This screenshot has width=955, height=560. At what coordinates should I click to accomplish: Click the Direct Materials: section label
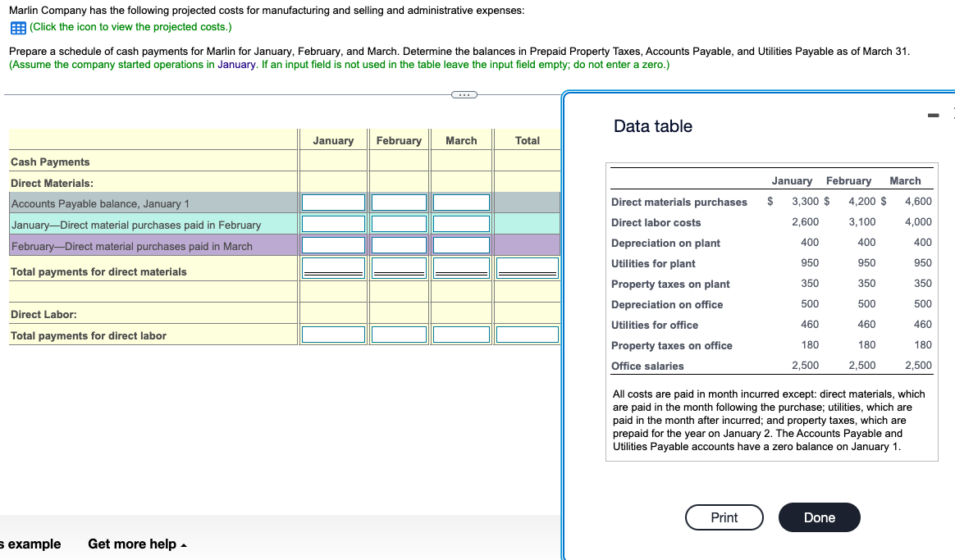tap(52, 183)
